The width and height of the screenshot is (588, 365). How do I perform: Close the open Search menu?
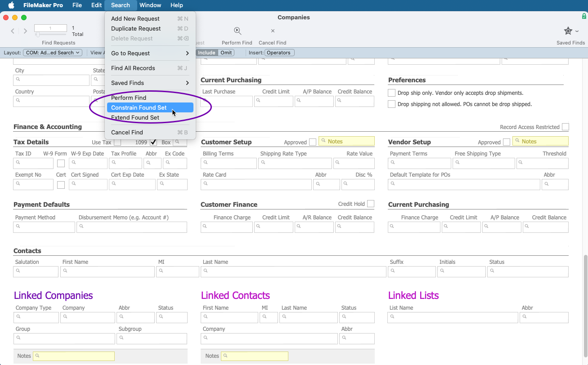click(x=120, y=5)
